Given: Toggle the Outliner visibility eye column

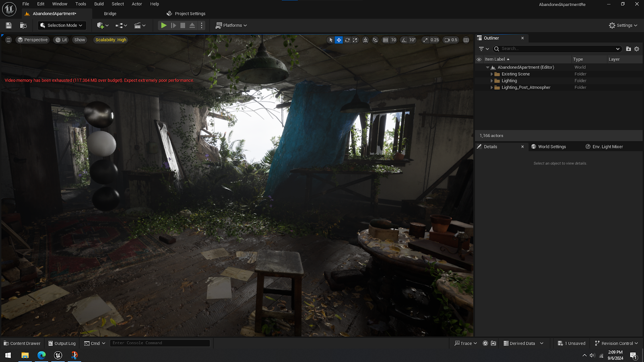Looking at the screenshot, I should pos(479,59).
